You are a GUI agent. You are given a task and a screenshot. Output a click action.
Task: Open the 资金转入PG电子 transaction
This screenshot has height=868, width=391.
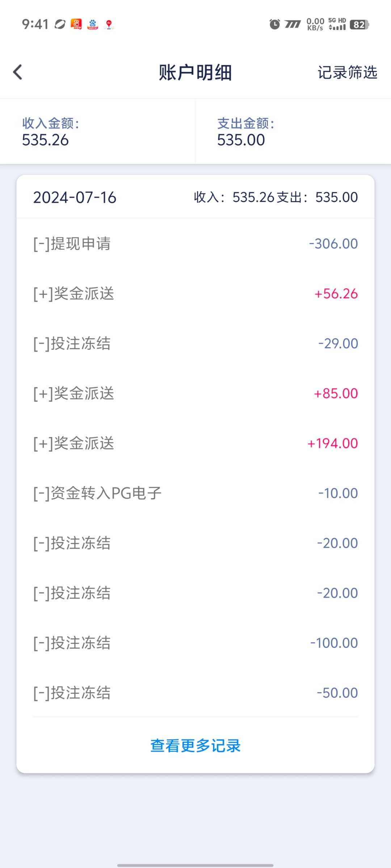195,493
